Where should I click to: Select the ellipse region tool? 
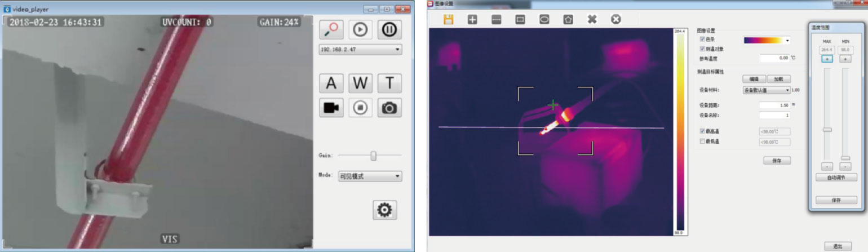pyautogui.click(x=544, y=19)
